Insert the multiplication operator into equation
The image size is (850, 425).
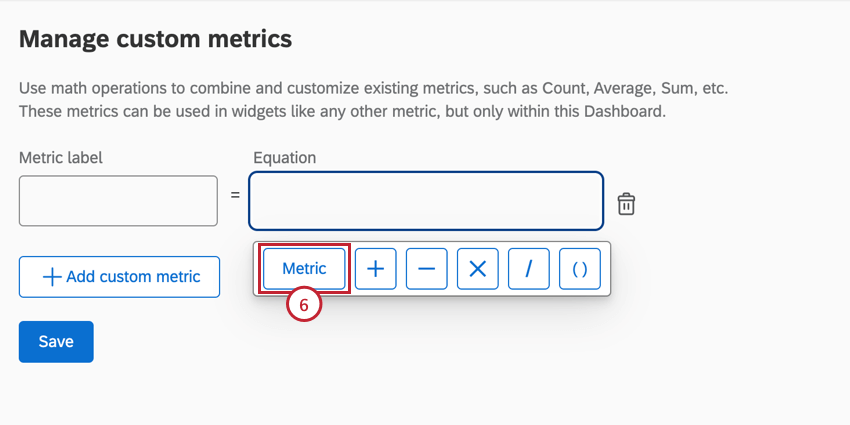pos(478,269)
